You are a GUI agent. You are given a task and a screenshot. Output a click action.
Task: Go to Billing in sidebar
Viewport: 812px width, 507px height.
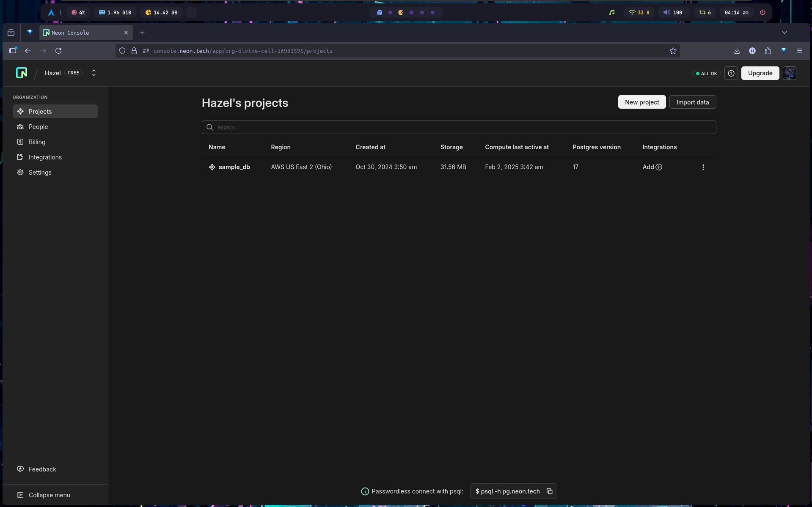point(37,142)
